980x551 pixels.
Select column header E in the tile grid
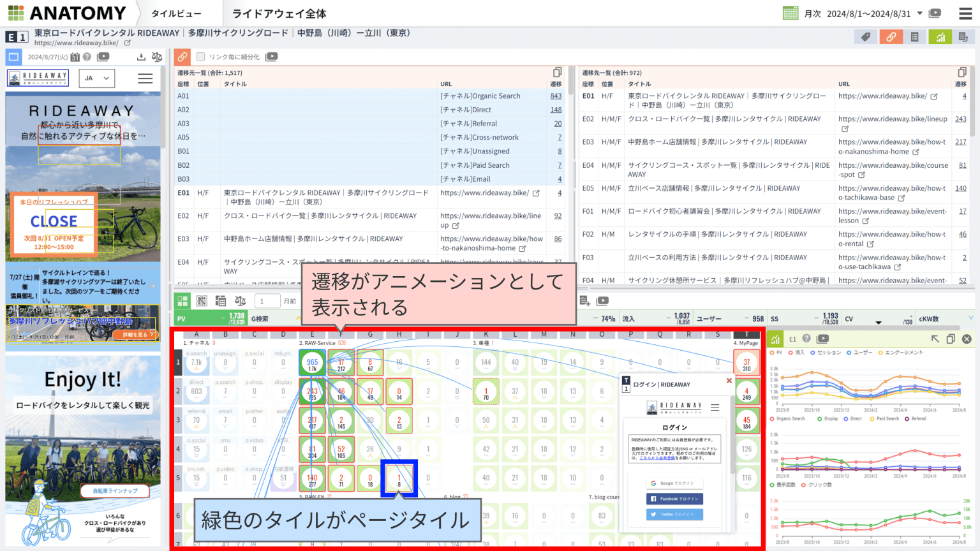(x=312, y=334)
